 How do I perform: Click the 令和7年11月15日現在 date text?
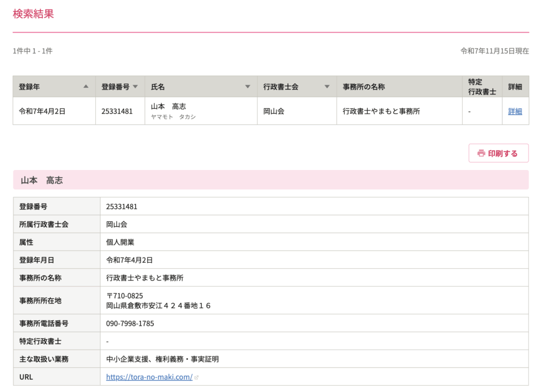tap(494, 51)
